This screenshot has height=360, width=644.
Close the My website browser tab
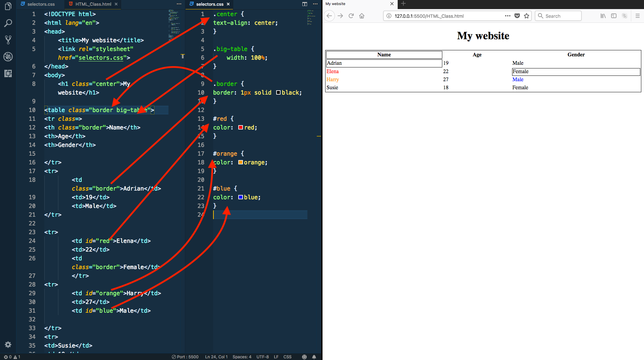(x=392, y=4)
